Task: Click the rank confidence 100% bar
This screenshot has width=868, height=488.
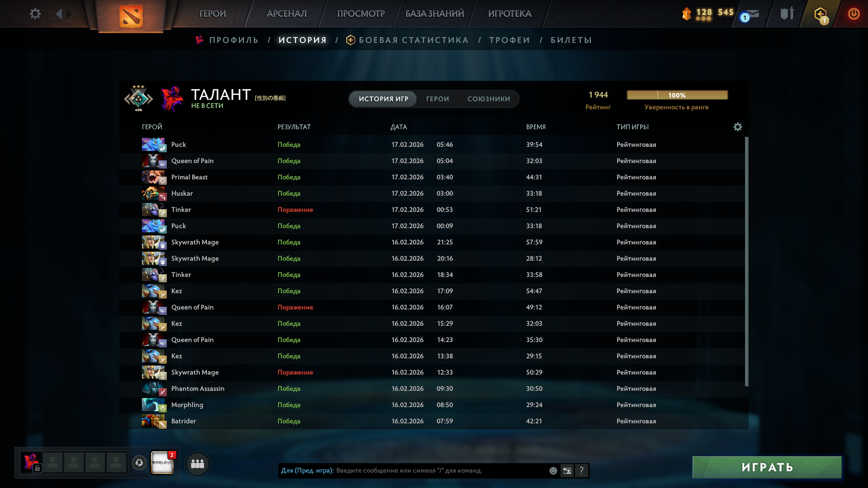Action: click(x=677, y=95)
